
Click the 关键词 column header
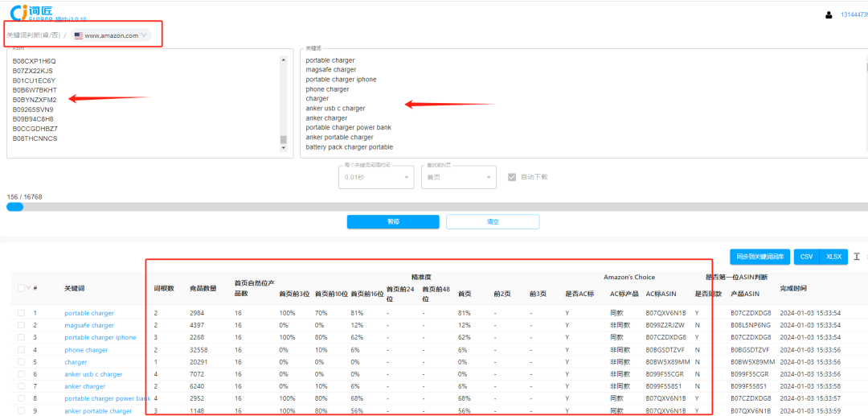[74, 288]
